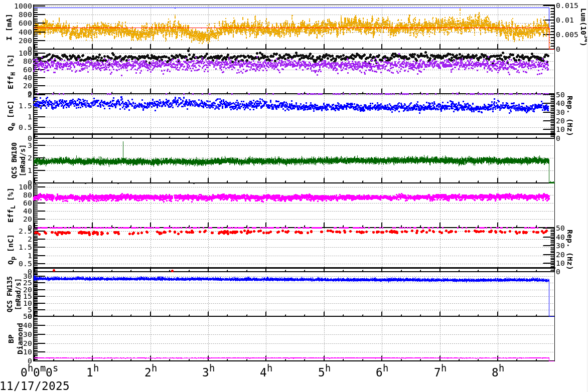Click the 8h time axis label
Screen dimensions: 588x392
[498, 371]
